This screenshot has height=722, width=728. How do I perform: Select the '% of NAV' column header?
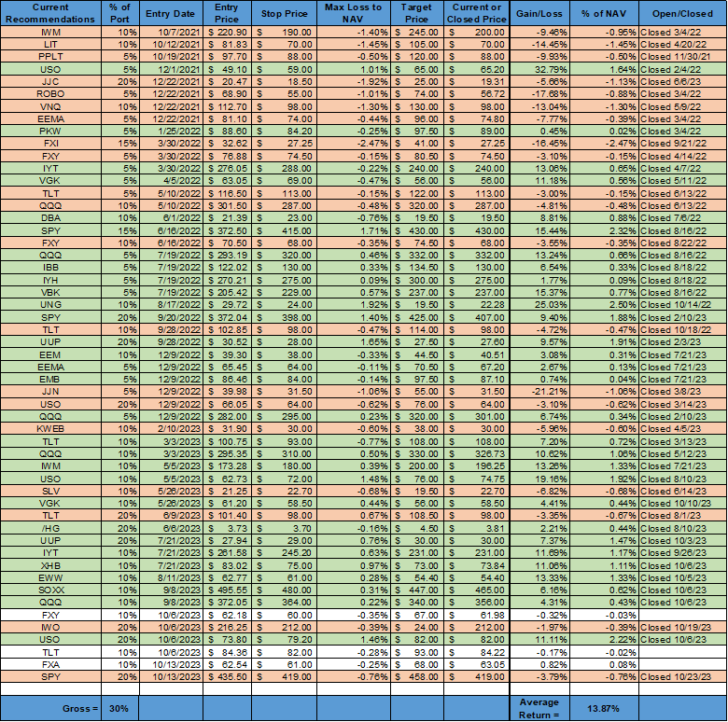604,13
